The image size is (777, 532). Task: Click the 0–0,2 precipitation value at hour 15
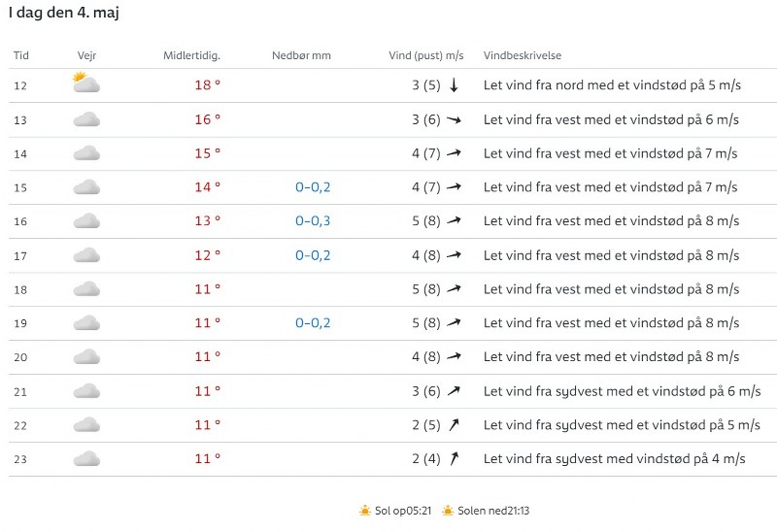tap(313, 187)
